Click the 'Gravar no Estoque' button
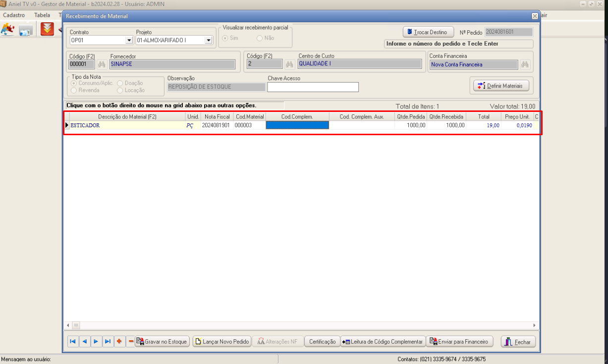Image resolution: width=608 pixels, height=364 pixels. click(x=162, y=342)
